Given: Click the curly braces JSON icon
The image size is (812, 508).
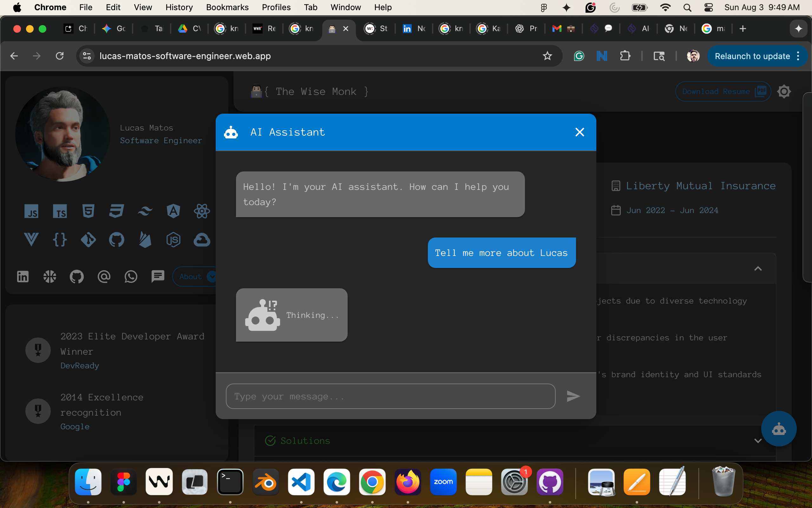Looking at the screenshot, I should pyautogui.click(x=60, y=239).
